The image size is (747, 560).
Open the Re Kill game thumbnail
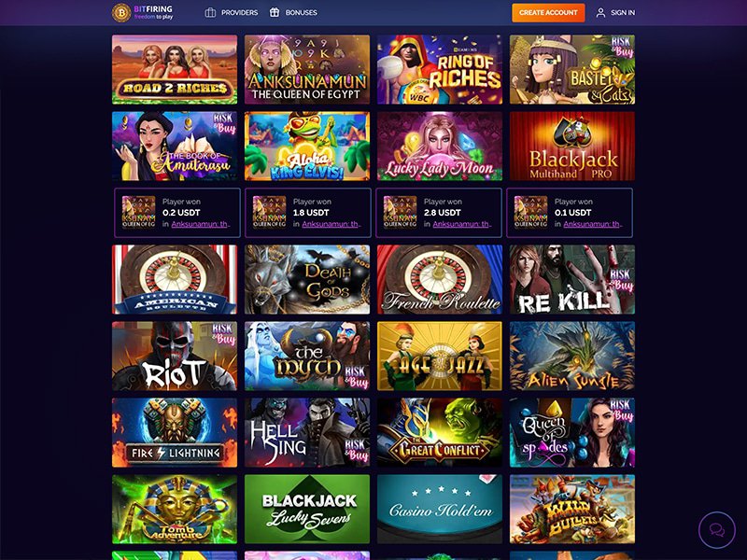coord(572,279)
